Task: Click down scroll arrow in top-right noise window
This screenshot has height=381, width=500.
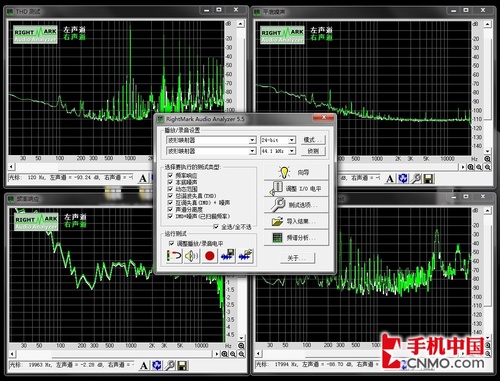Action: (488, 151)
